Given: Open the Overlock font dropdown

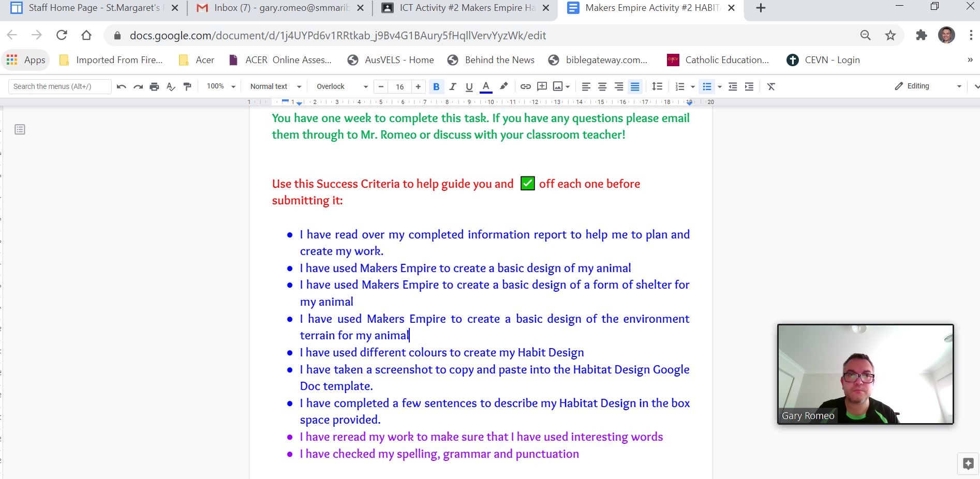Looking at the screenshot, I should (x=342, y=86).
